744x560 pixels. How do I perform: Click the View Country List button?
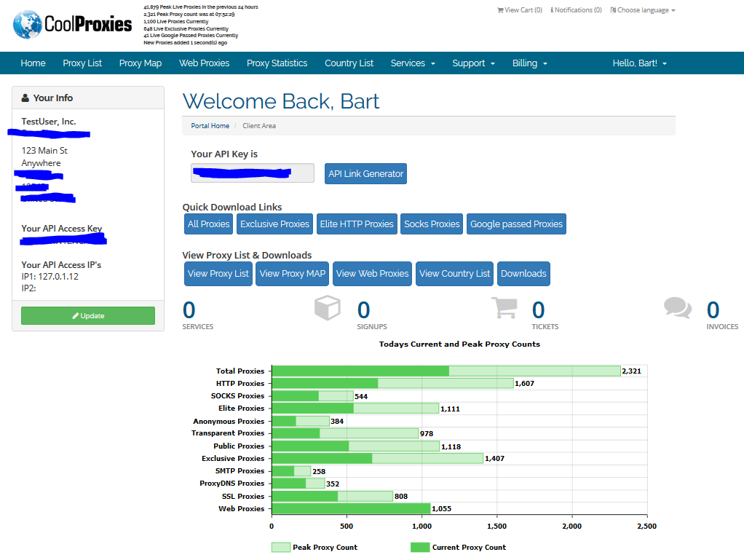(x=454, y=274)
